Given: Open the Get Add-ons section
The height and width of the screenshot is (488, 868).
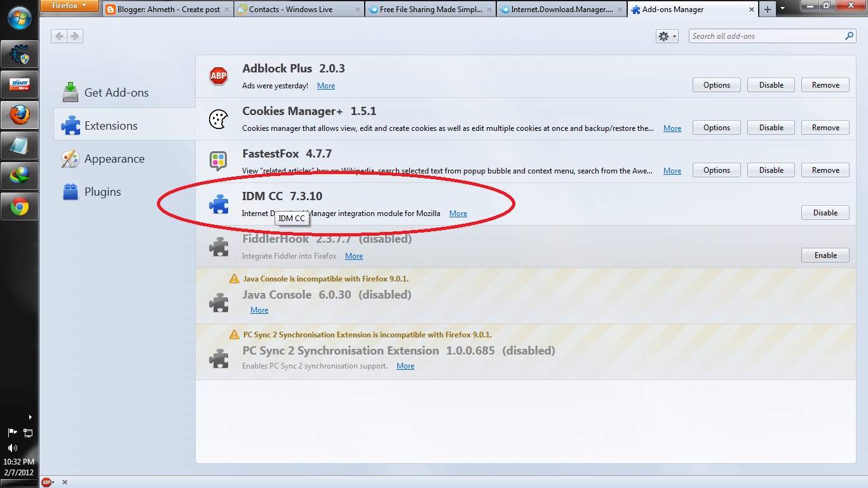Looking at the screenshot, I should pos(106,93).
